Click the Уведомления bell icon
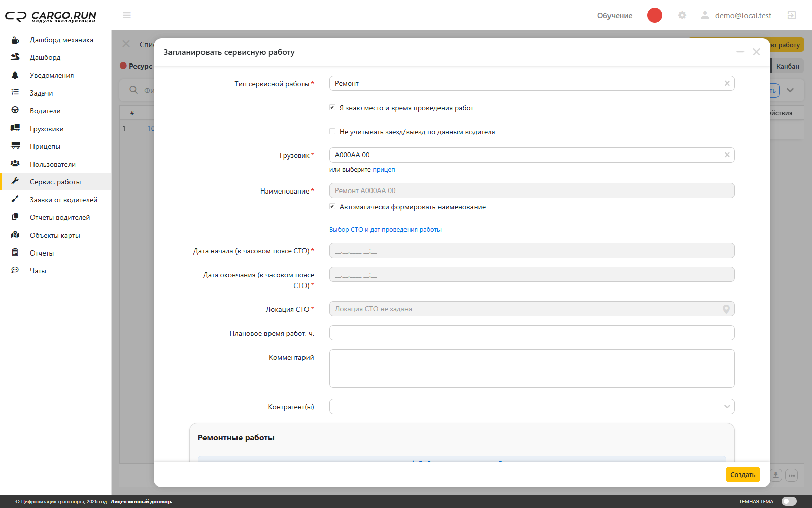 [x=15, y=75]
